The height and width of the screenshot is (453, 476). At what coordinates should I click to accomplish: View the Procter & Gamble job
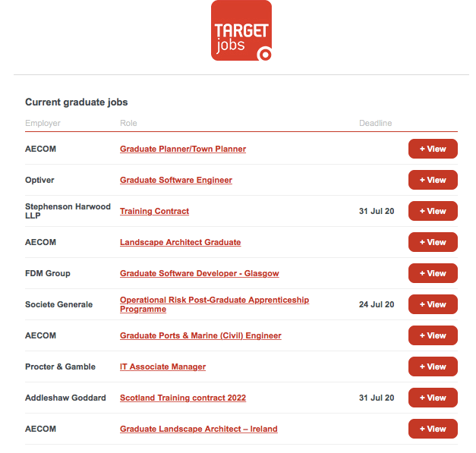pos(433,367)
